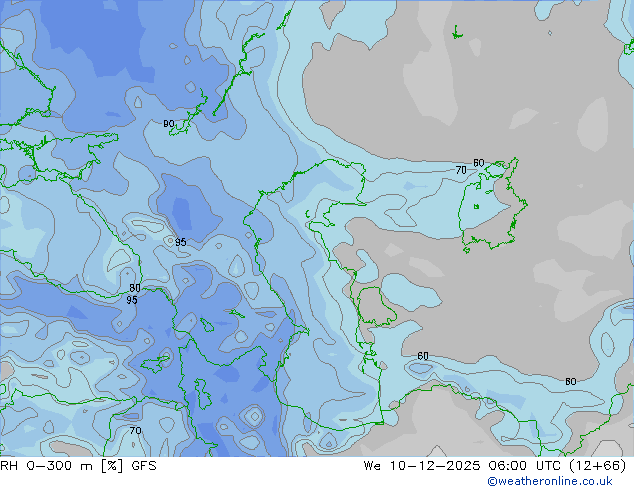
Task: Click the 70 contour label near bottom edge
Action: click(135, 431)
